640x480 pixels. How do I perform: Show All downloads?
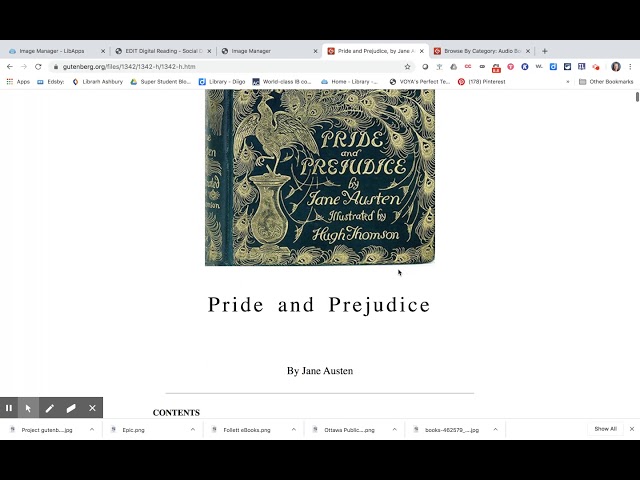(x=605, y=429)
